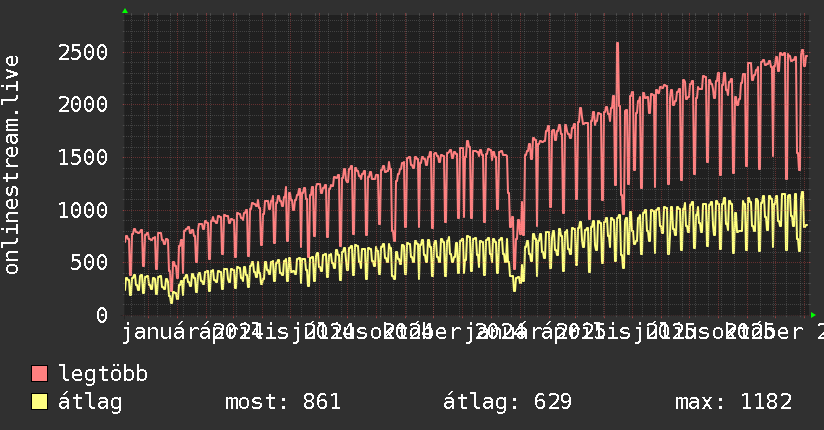Click the green arrow atop the y-axis
The image size is (824, 430).
125,11
